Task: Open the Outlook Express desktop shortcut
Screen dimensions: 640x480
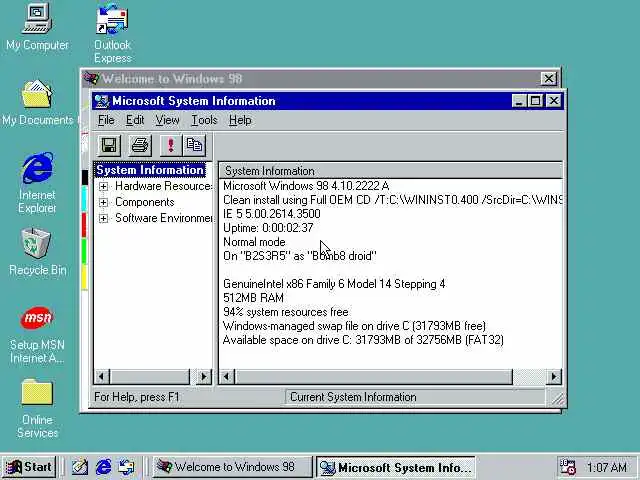Action: pos(112,33)
